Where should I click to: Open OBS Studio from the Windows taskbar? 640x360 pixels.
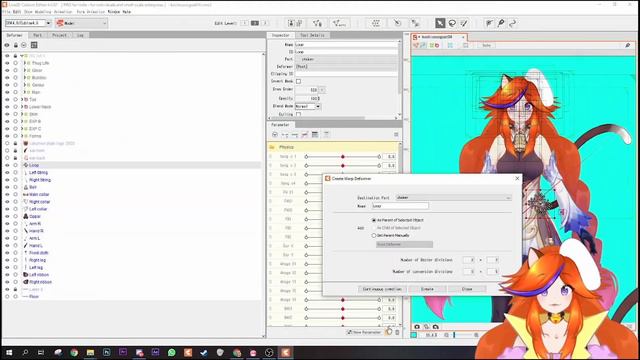269,352
